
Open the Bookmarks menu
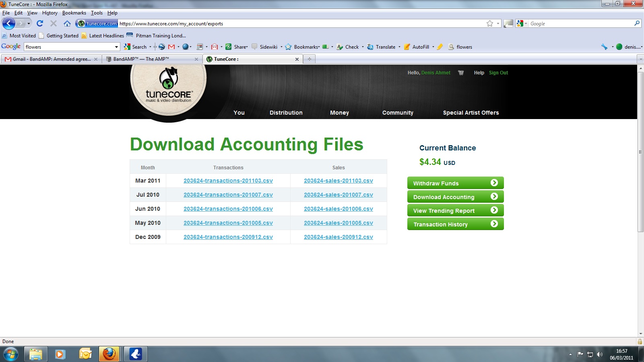[74, 13]
